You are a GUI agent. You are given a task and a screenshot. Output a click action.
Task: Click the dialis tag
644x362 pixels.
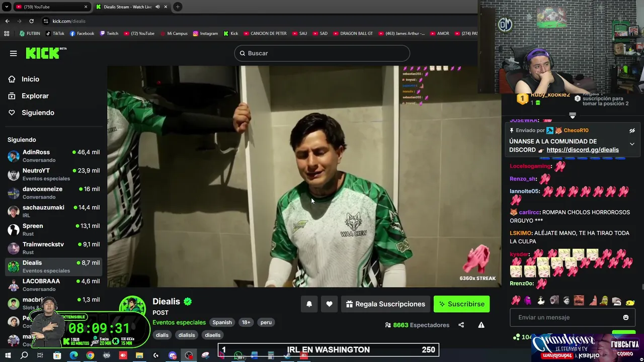pos(162,335)
